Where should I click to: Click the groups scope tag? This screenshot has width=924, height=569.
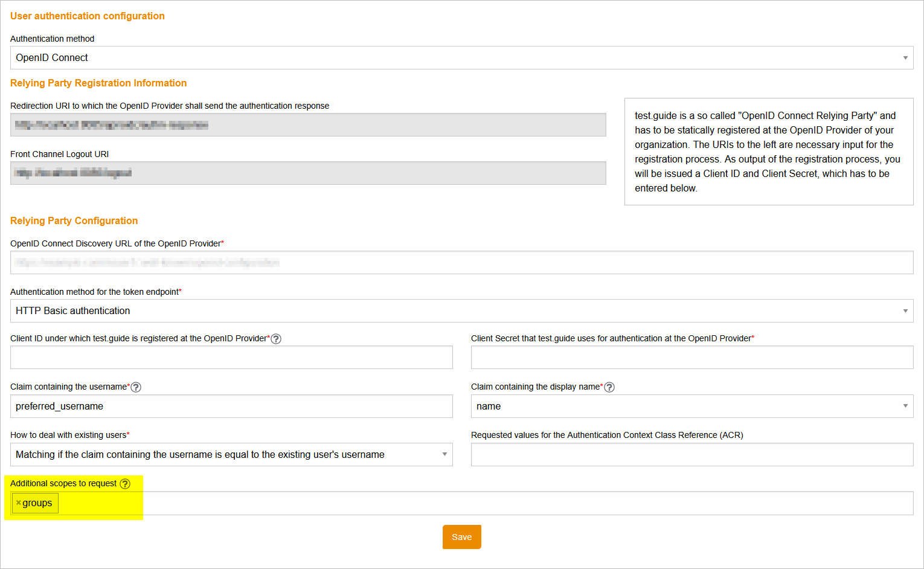(37, 503)
